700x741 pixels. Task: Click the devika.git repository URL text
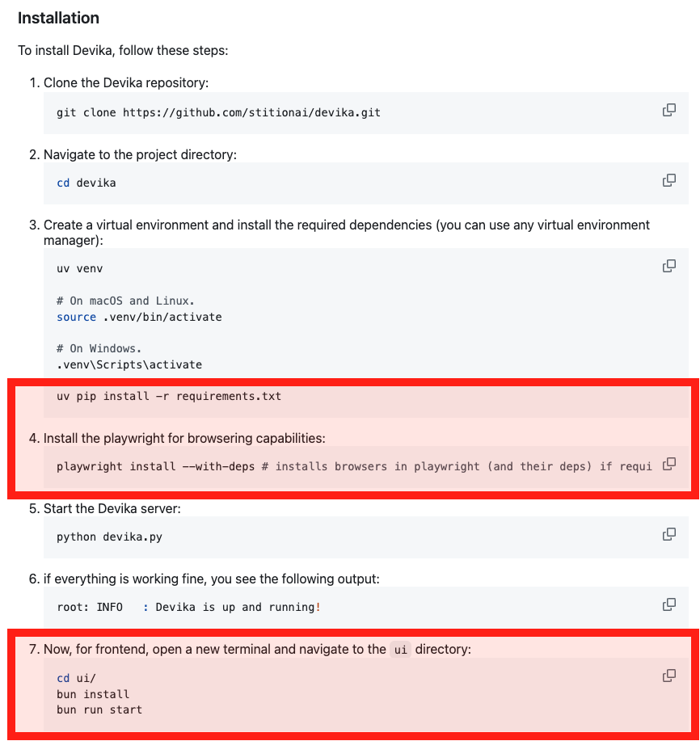click(251, 112)
